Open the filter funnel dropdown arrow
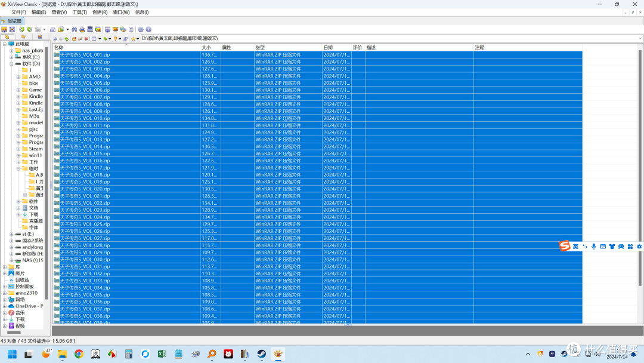This screenshot has width=644, height=363. pos(120,39)
